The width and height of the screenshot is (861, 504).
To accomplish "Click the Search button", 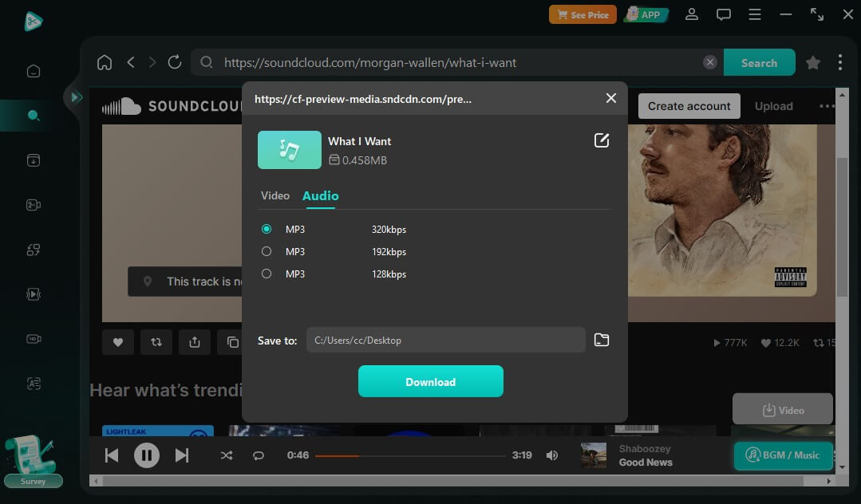I will (x=759, y=62).
